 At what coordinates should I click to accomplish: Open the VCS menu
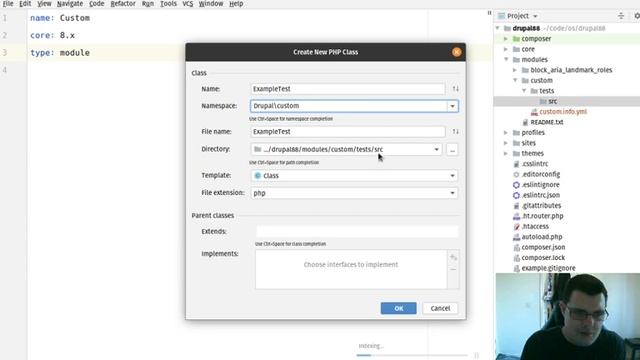(188, 4)
